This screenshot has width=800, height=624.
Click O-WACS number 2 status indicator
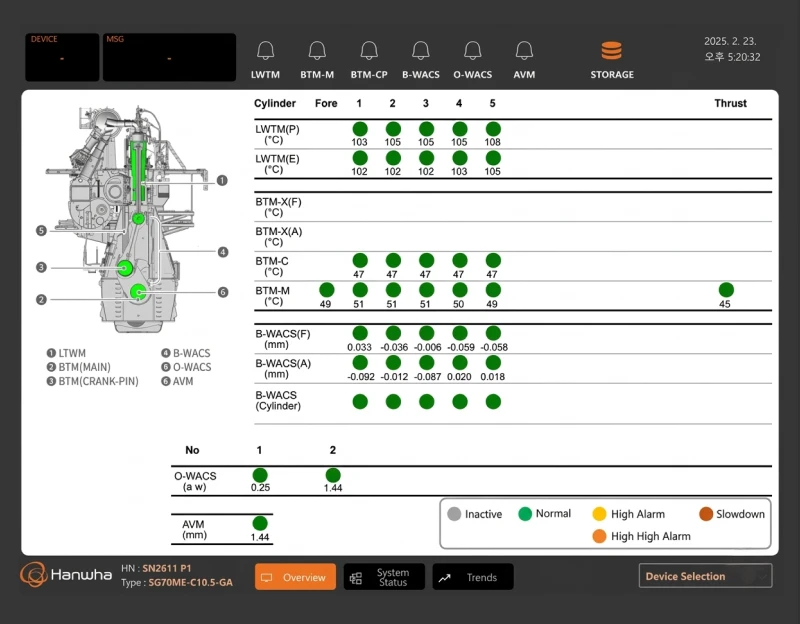[x=333, y=475]
